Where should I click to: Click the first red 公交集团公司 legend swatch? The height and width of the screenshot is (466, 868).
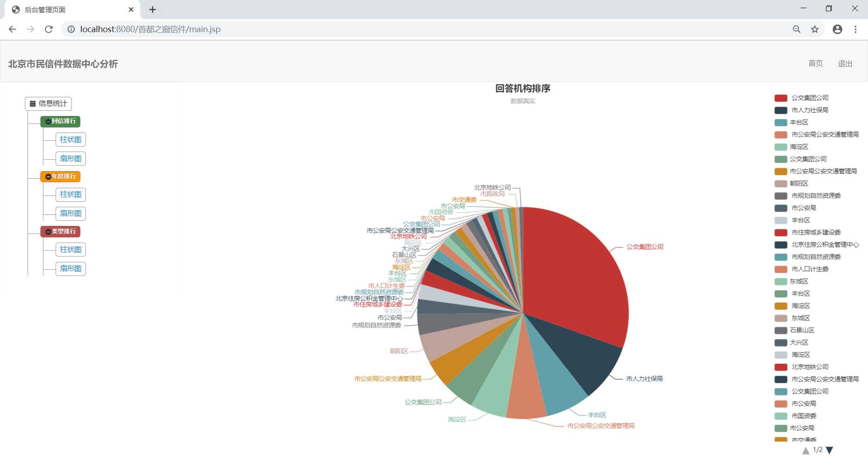click(781, 98)
